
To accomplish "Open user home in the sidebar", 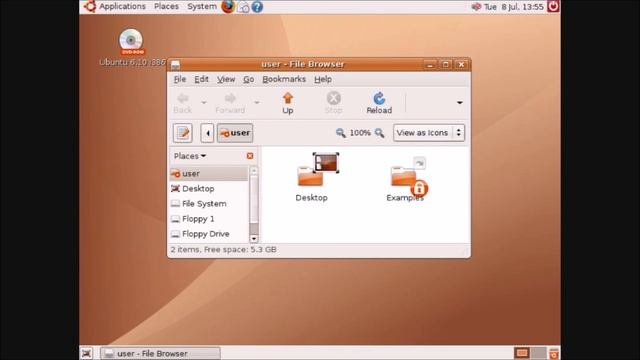I will [209, 173].
